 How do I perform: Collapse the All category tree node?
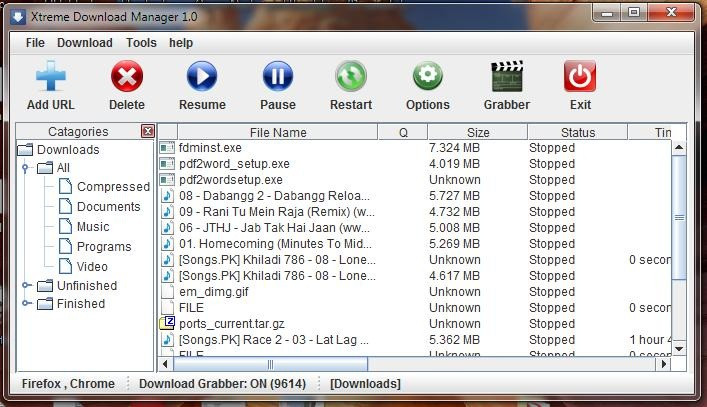tap(25, 168)
